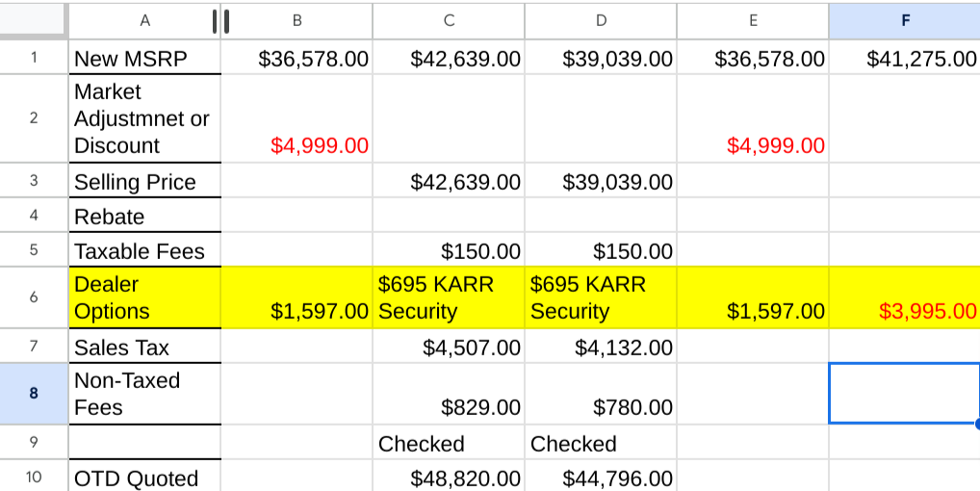Select column C header
Screen dimensions: 980x491
pyautogui.click(x=449, y=19)
